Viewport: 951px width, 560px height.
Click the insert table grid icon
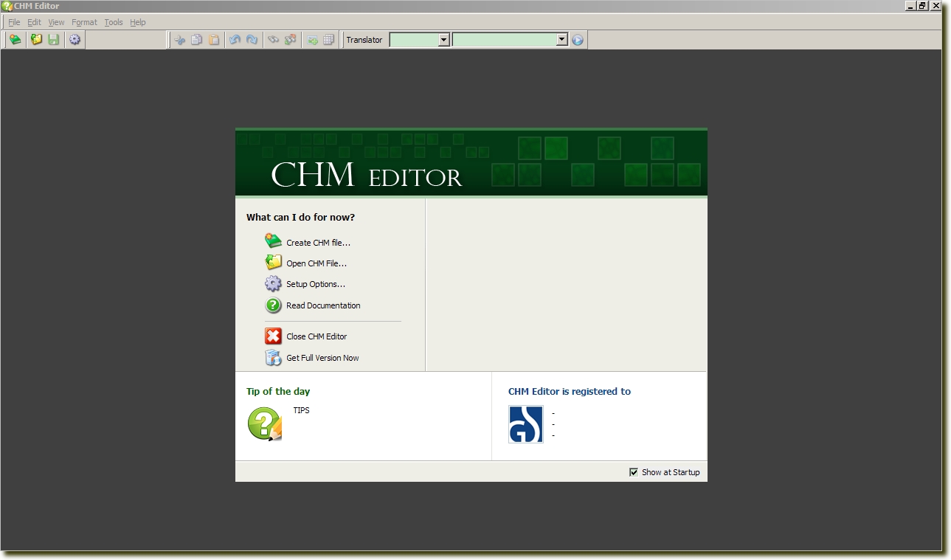(329, 40)
